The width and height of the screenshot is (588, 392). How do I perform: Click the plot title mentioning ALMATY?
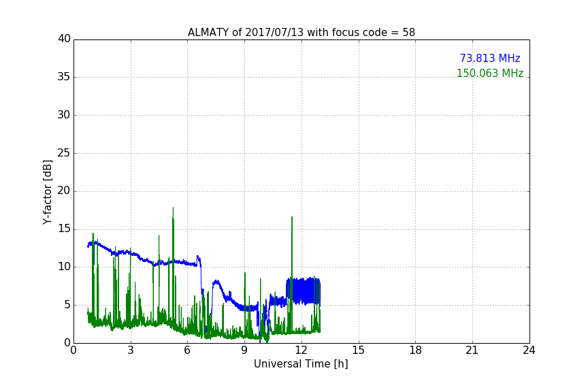(x=301, y=33)
